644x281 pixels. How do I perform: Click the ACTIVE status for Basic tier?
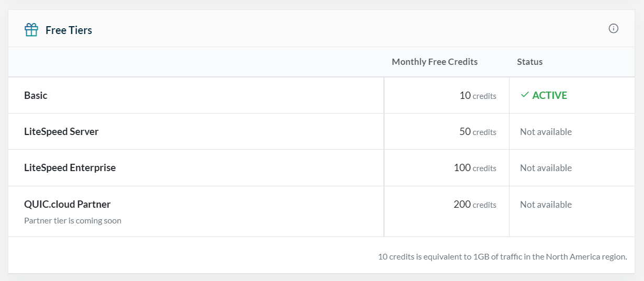(549, 95)
